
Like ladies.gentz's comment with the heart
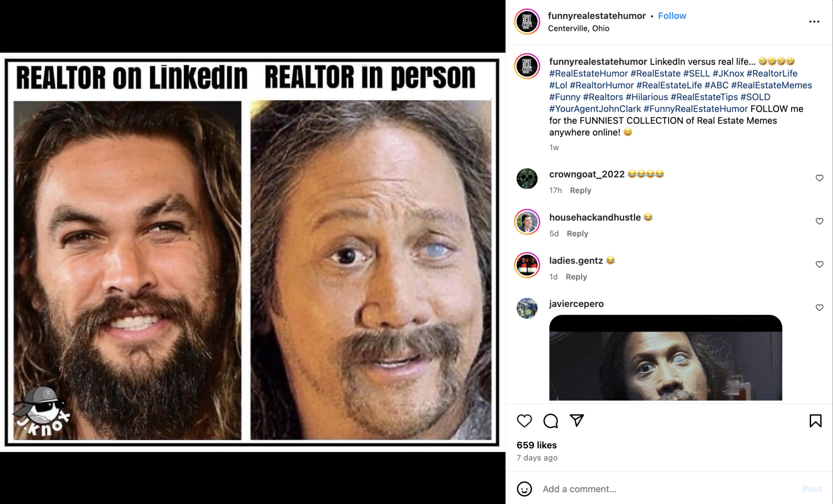click(x=819, y=264)
